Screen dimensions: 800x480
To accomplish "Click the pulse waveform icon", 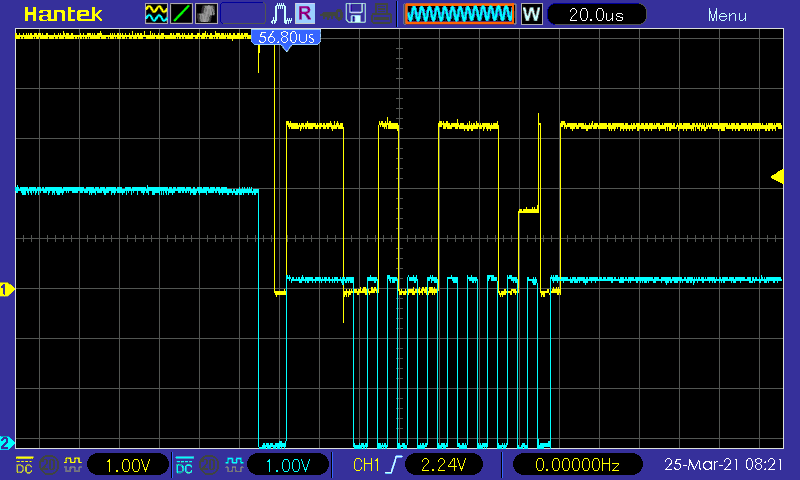I will pos(281,14).
